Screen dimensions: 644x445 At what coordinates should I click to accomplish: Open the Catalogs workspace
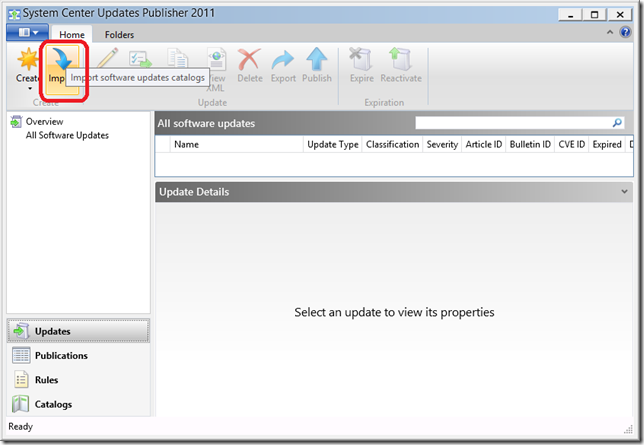[x=78, y=404]
